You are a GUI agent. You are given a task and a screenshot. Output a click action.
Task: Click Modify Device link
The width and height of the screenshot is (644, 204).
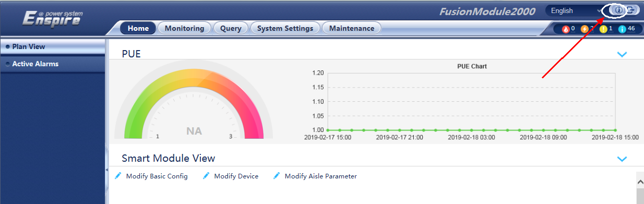(x=236, y=176)
